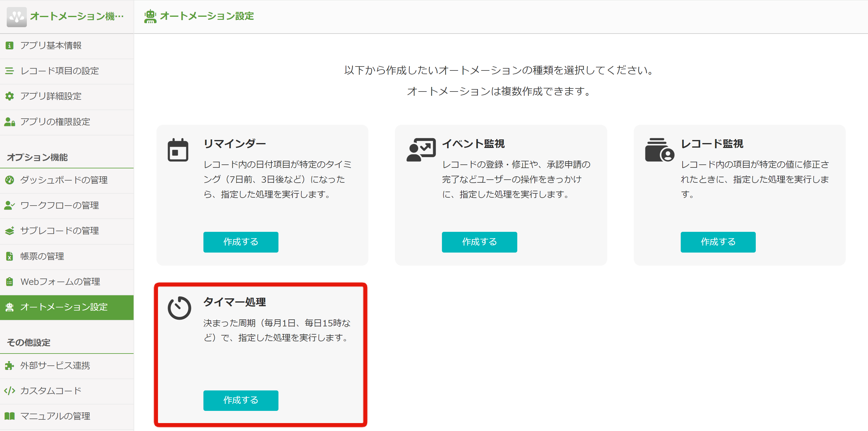Click the dashboard icon for ダッシュボードの管理

pos(9,180)
